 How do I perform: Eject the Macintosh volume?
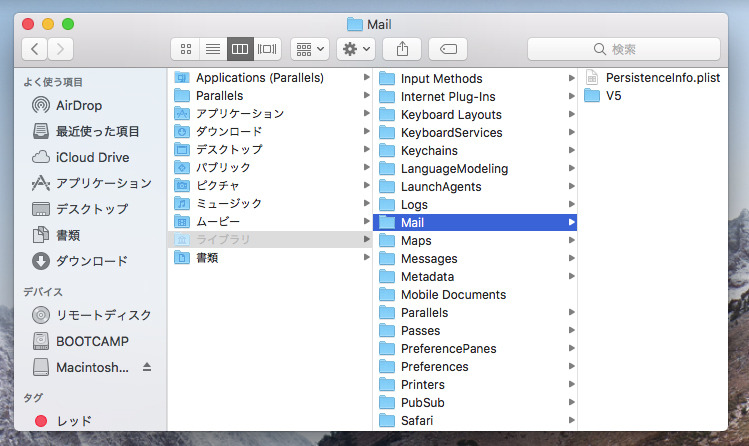click(147, 367)
